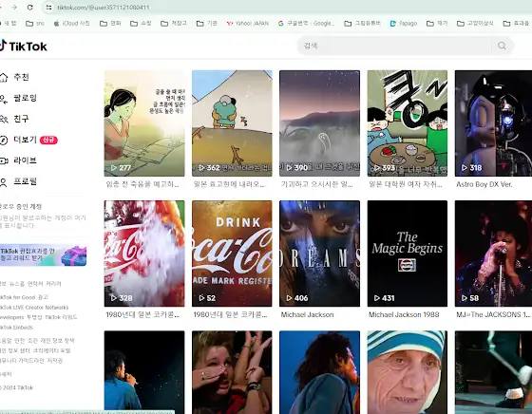Open the comic dinner video with 393 plays
Screen dimensions: 532x414
point(408,123)
